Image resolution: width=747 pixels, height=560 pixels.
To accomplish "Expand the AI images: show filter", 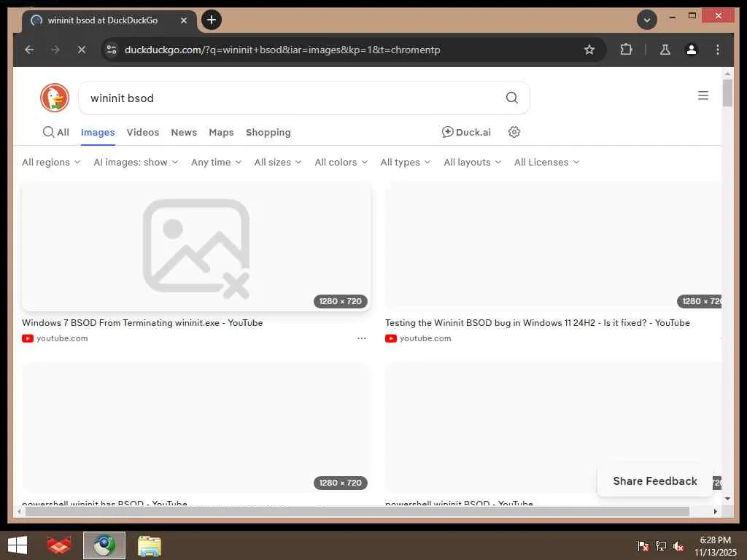I will click(x=136, y=163).
